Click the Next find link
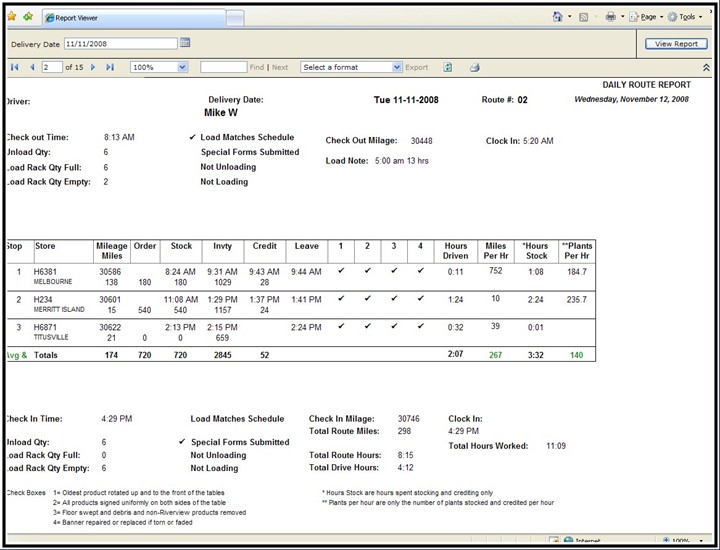 (280, 67)
